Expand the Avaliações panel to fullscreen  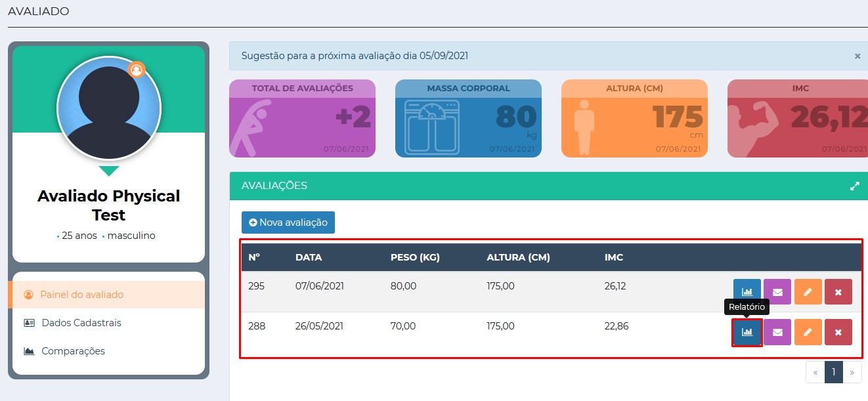[854, 186]
